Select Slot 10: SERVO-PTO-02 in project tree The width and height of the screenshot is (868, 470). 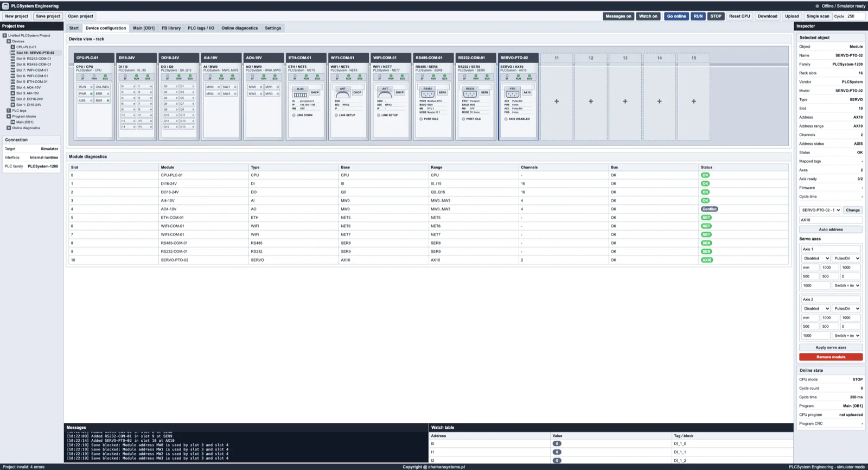point(35,53)
